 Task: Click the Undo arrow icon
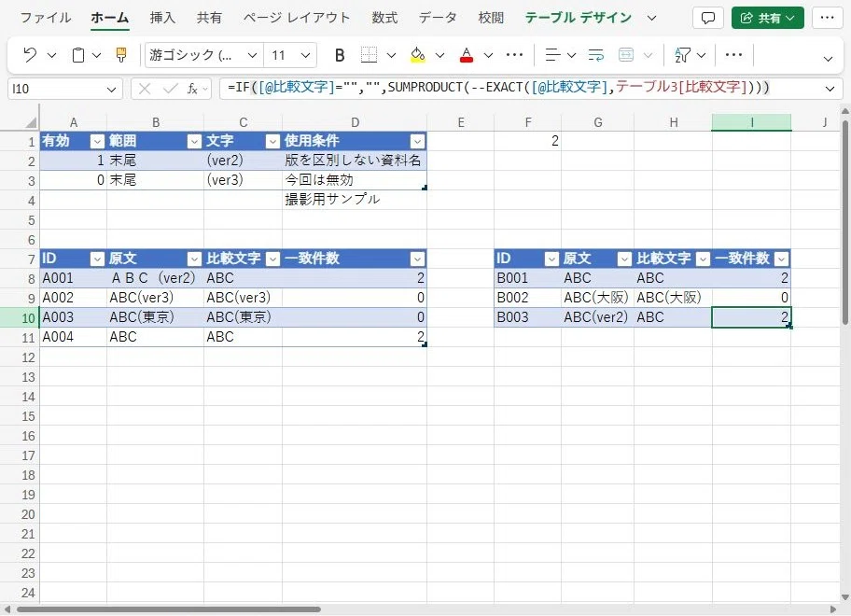(x=30, y=55)
